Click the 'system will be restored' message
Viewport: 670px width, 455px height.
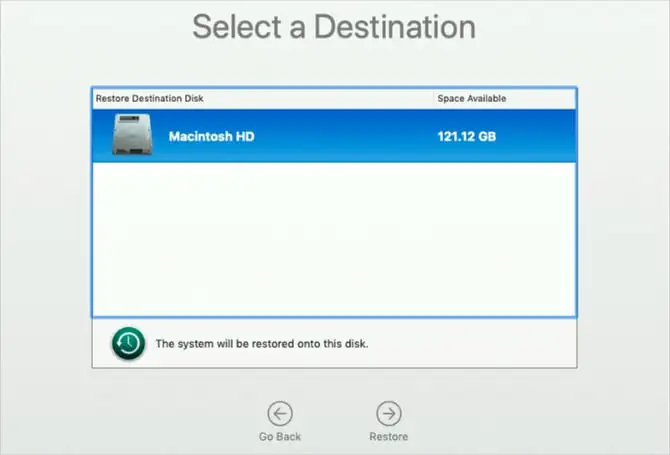[262, 344]
